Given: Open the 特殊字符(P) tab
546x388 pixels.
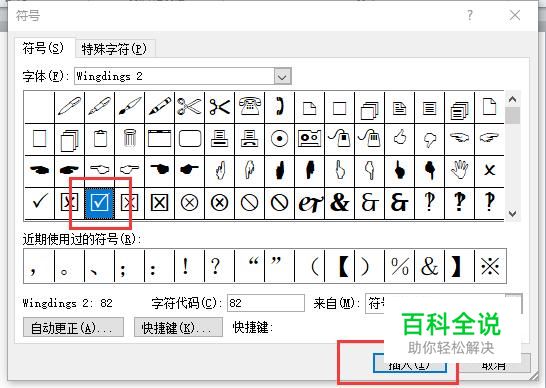Looking at the screenshot, I should [x=114, y=49].
